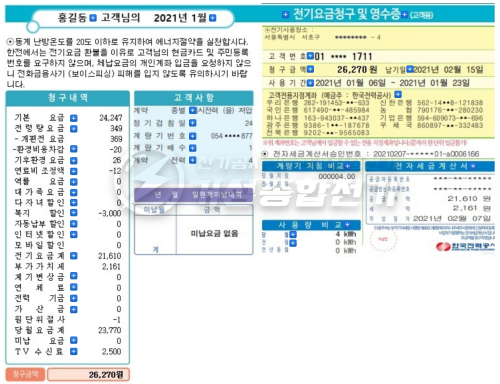Click the plus icon for 미납 요금

(74, 340)
